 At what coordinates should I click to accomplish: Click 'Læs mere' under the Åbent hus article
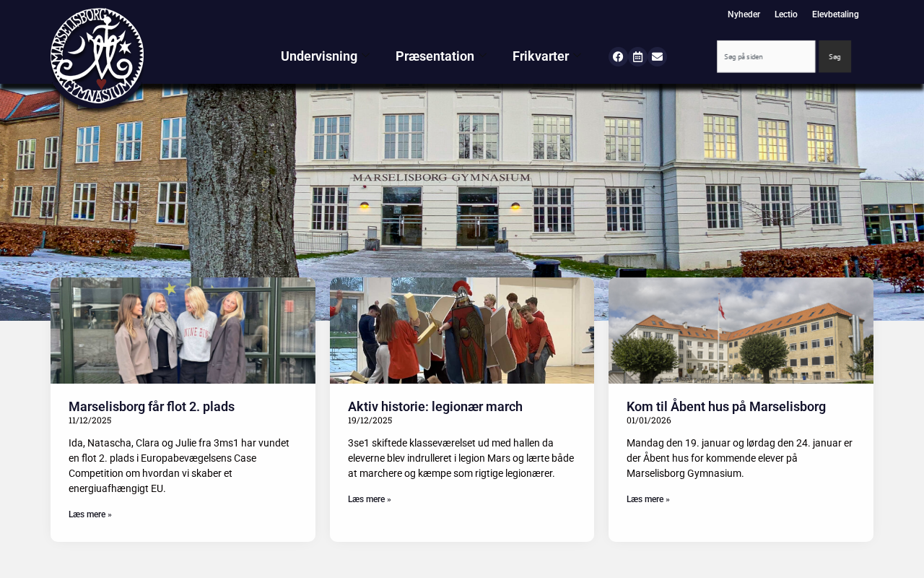click(648, 499)
